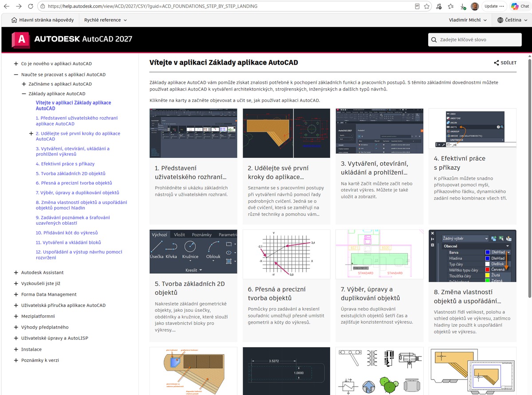Image resolution: width=532 pixels, height=395 pixels.
Task: Go back using the browser back arrow
Action: (x=7, y=6)
